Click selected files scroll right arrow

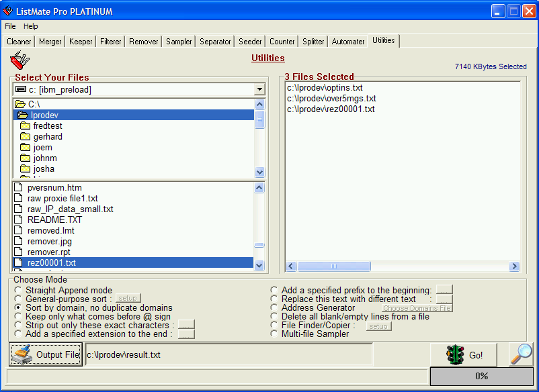(514, 266)
